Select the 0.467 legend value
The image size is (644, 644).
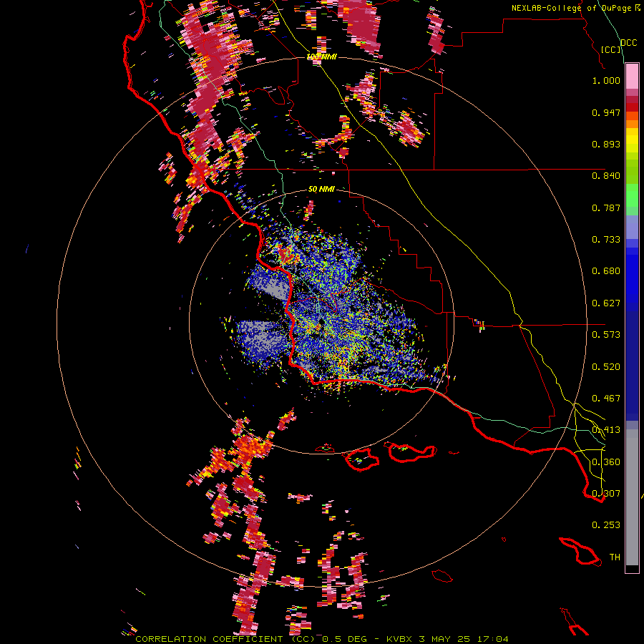[606, 399]
